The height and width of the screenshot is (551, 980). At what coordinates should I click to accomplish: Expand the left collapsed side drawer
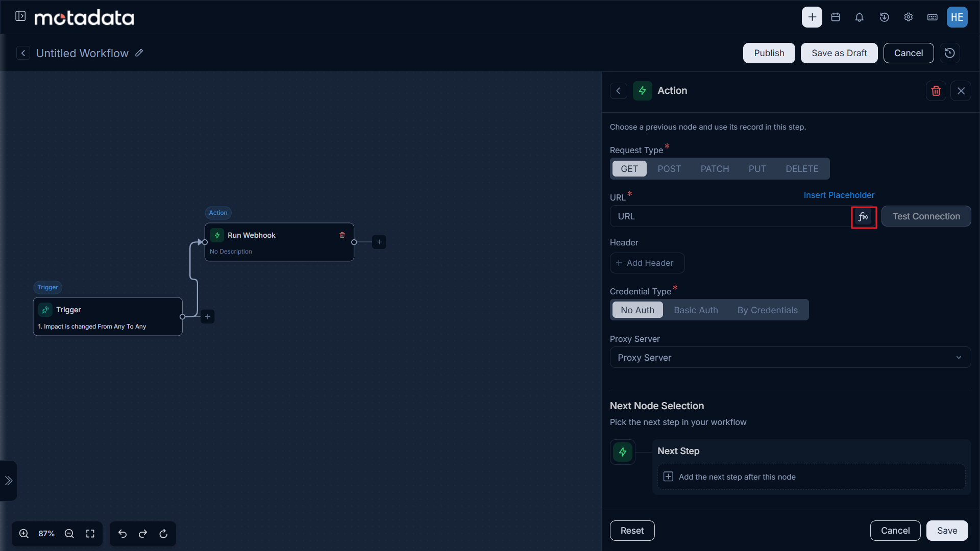click(9, 481)
